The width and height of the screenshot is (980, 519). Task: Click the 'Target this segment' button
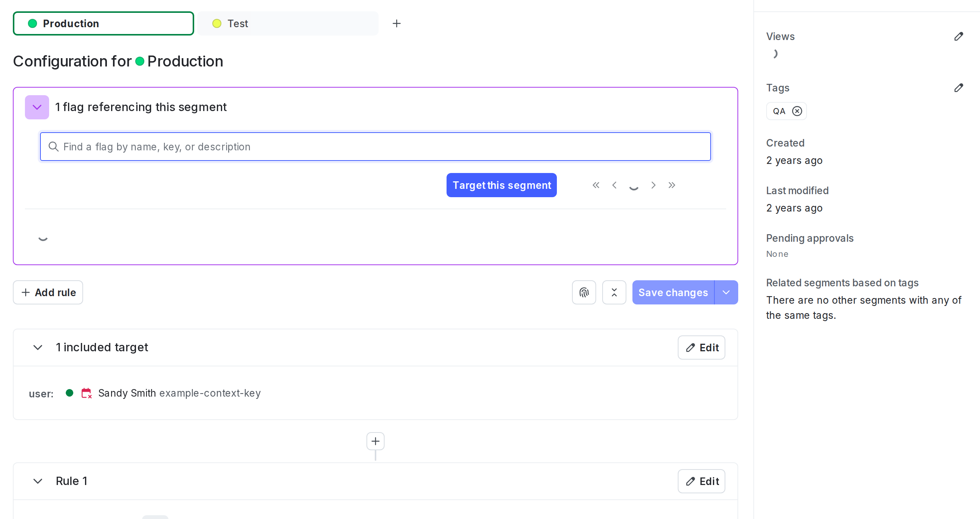click(x=501, y=185)
